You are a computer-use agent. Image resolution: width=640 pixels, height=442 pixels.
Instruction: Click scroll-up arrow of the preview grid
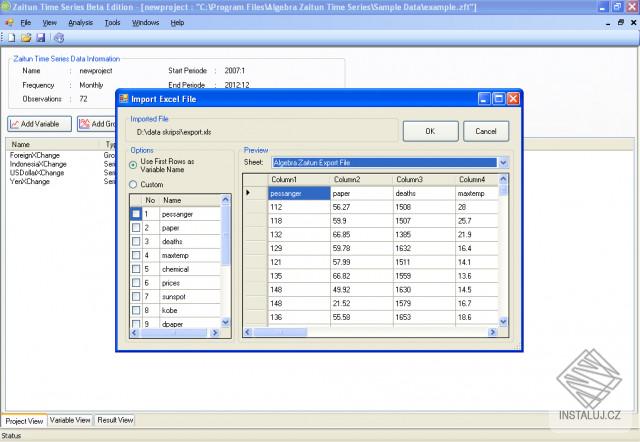point(503,179)
